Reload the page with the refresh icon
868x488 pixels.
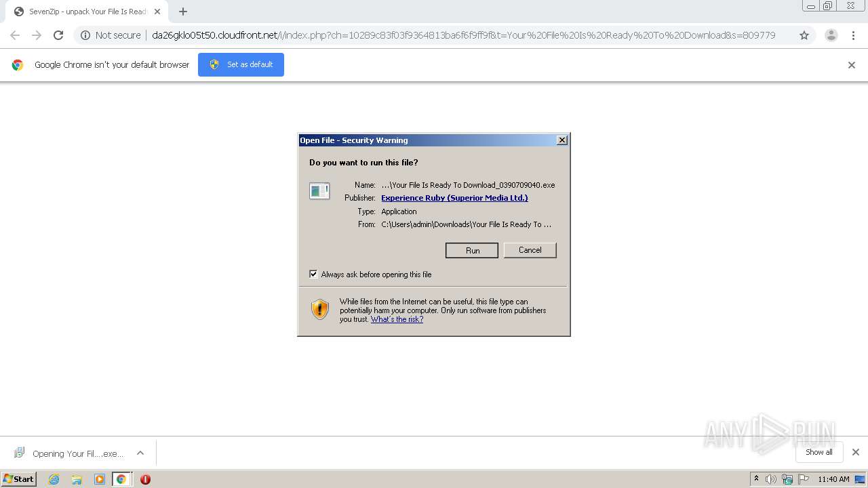click(x=58, y=35)
